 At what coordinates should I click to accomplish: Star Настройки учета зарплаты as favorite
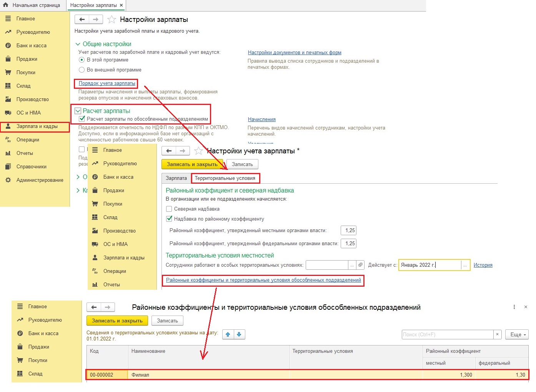point(198,151)
